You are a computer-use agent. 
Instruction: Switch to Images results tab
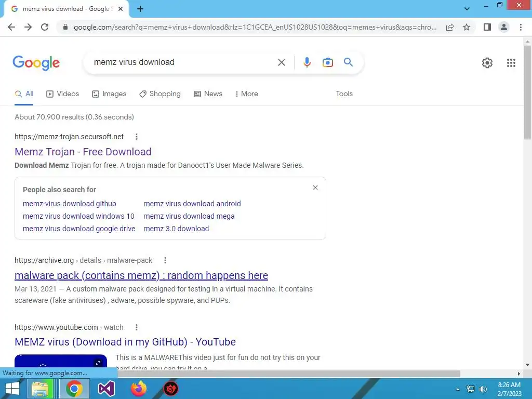click(109, 94)
